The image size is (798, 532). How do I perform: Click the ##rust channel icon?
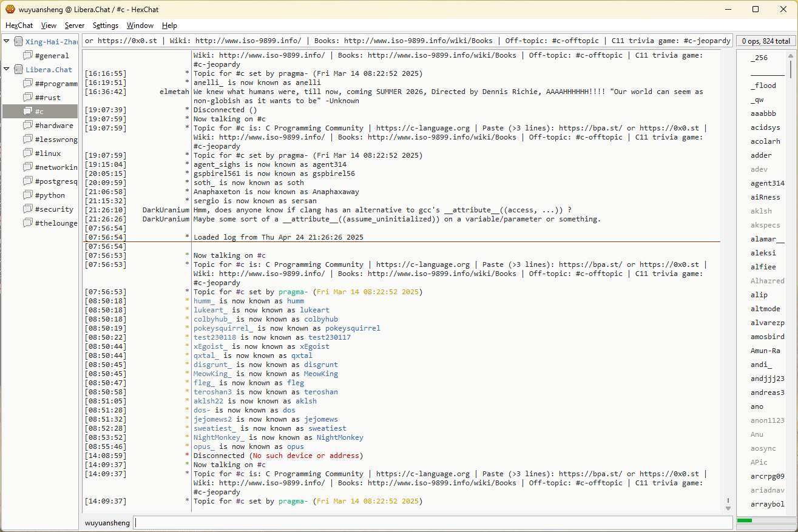pyautogui.click(x=28, y=98)
